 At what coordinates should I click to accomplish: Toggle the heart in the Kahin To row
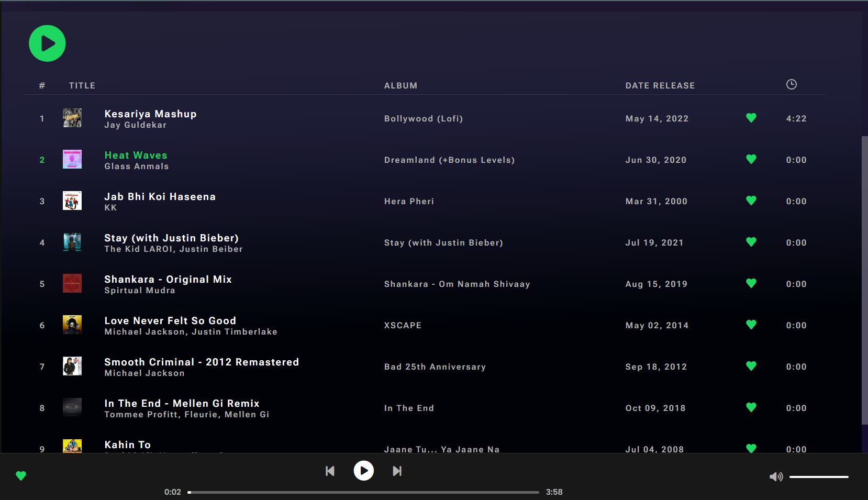pyautogui.click(x=751, y=448)
